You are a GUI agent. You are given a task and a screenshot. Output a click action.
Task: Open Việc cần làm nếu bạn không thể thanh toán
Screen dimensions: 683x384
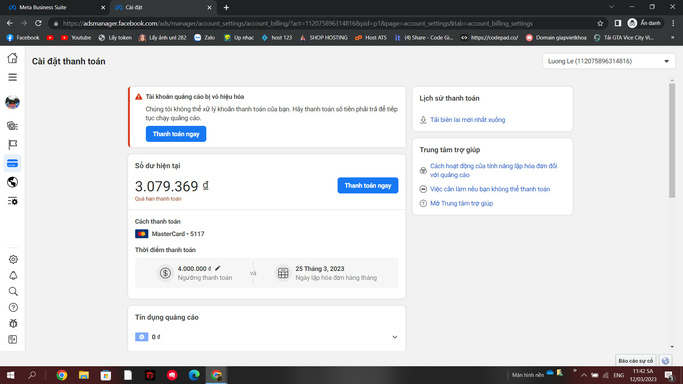click(490, 189)
